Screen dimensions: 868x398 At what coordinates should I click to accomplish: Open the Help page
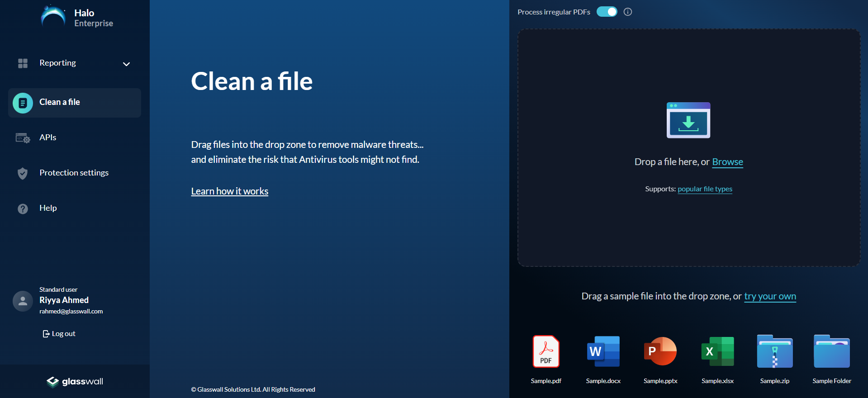[x=48, y=208]
